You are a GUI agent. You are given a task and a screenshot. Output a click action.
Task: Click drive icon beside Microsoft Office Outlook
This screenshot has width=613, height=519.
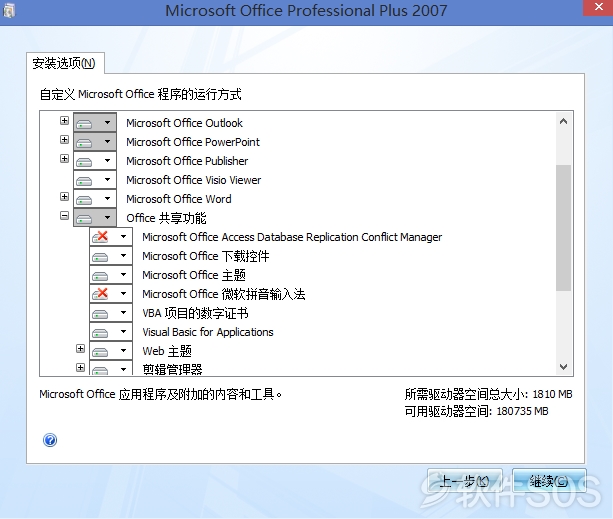[84, 124]
